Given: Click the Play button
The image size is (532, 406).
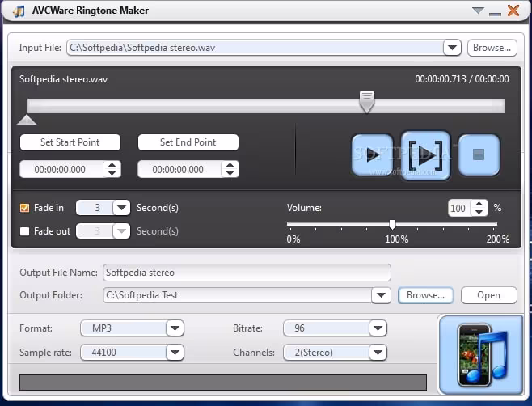Looking at the screenshot, I should [x=373, y=154].
